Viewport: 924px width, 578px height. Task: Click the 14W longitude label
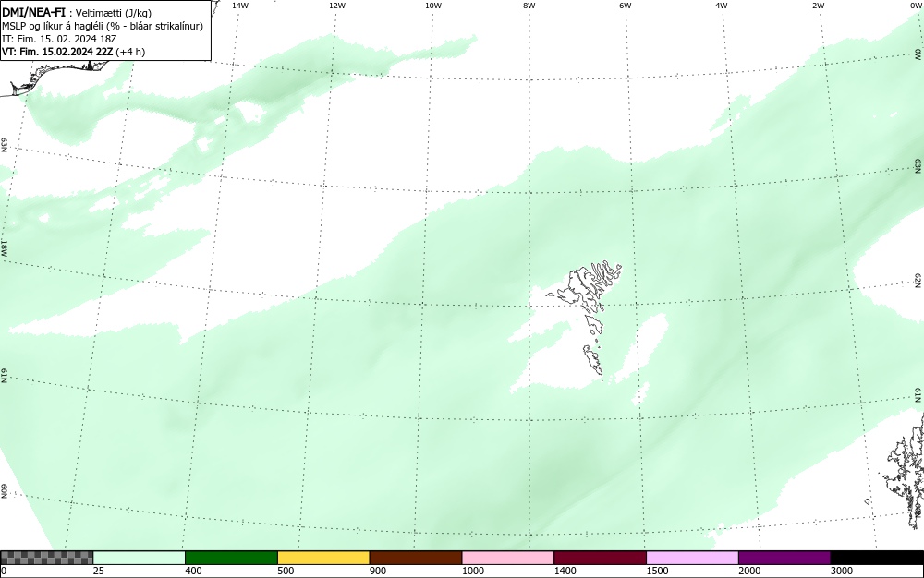pos(240,6)
